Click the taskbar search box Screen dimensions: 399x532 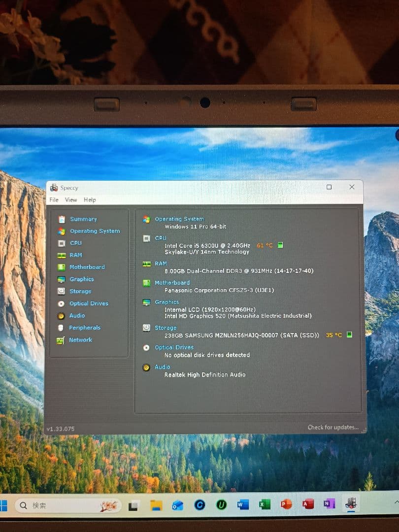coord(68,505)
